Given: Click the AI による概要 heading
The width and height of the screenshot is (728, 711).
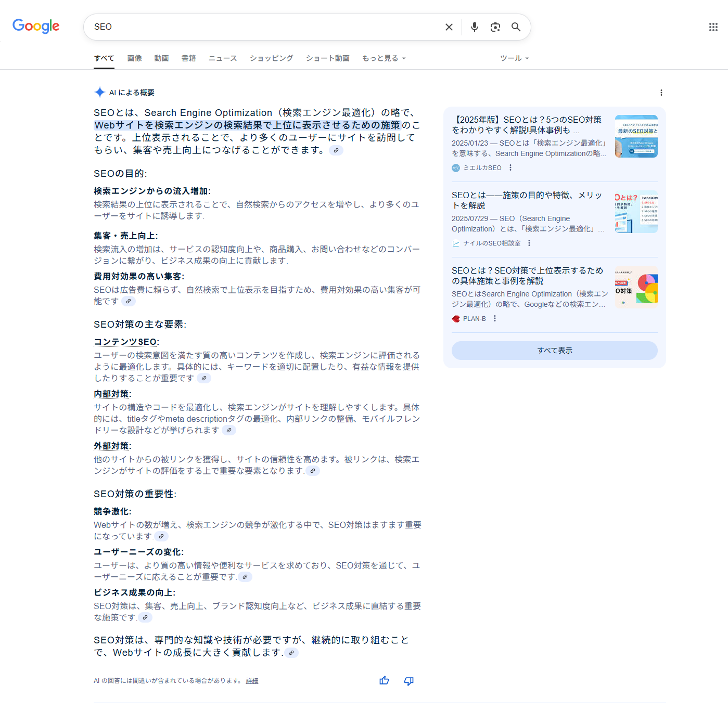Looking at the screenshot, I should [132, 93].
